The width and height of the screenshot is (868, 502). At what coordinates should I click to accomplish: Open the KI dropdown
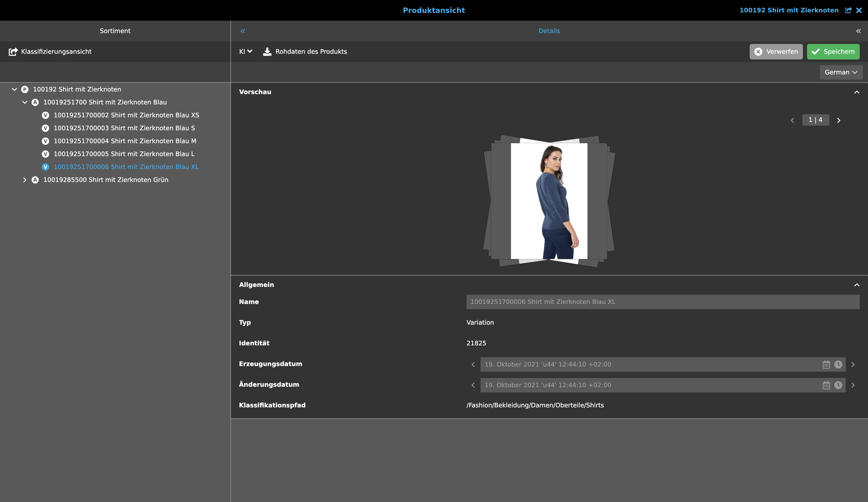click(x=246, y=51)
